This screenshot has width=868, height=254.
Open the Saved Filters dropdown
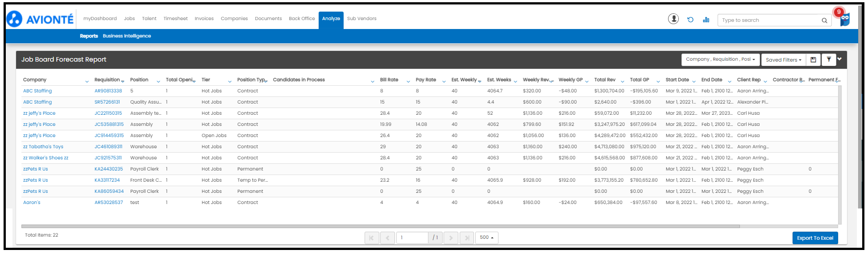783,60
